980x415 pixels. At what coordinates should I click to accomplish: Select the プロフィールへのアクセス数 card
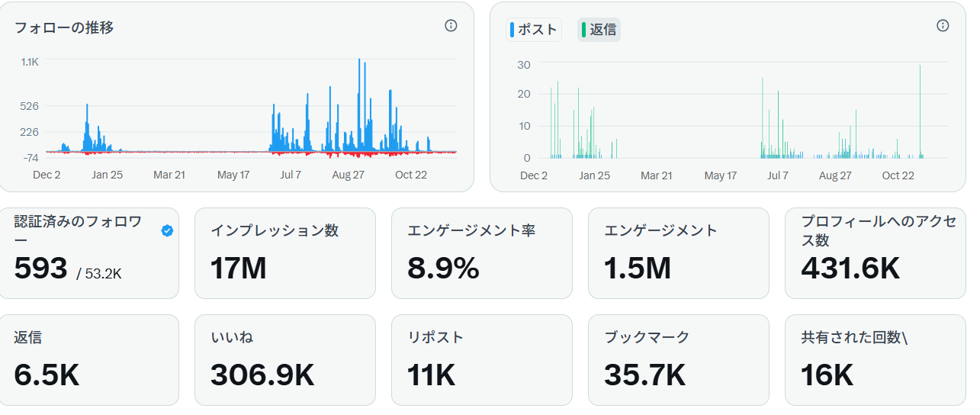(x=875, y=253)
